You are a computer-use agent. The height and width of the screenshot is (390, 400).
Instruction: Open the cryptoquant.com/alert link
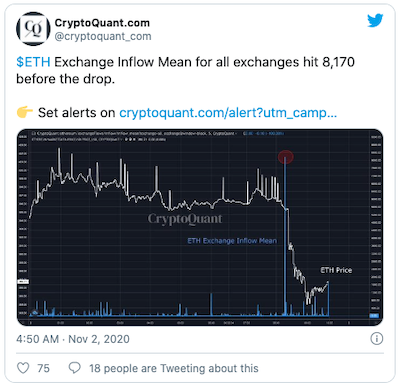click(x=228, y=113)
